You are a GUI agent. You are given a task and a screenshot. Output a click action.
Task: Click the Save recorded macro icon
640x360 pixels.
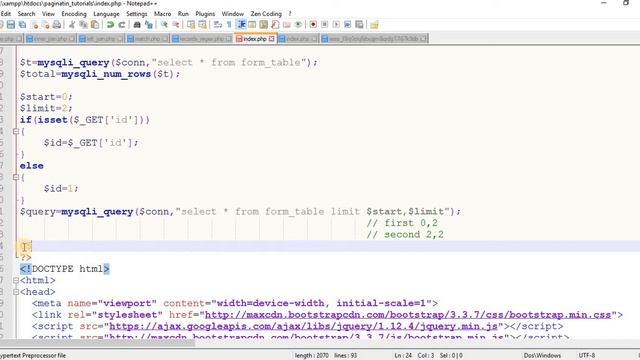(x=359, y=25)
